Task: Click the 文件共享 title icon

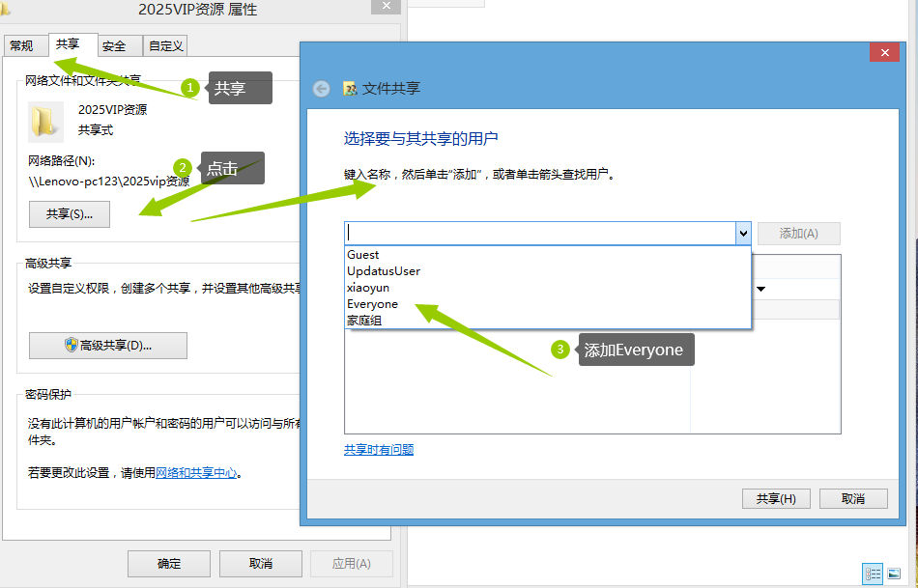Action: coord(350,89)
